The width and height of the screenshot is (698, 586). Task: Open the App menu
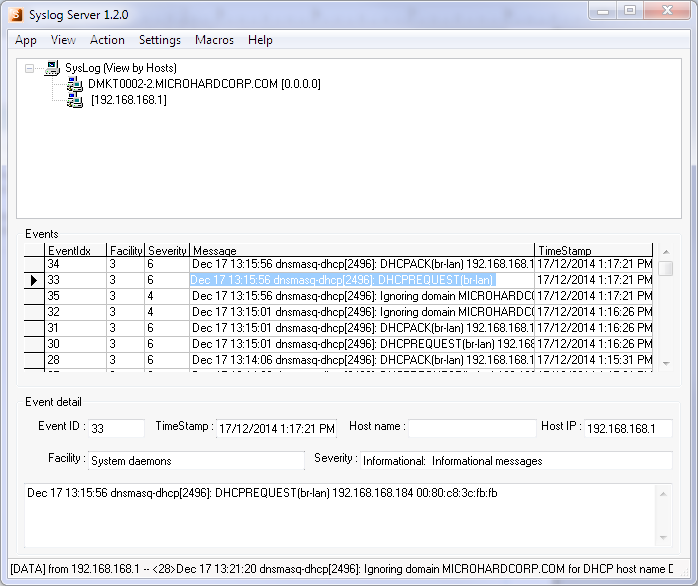point(25,40)
